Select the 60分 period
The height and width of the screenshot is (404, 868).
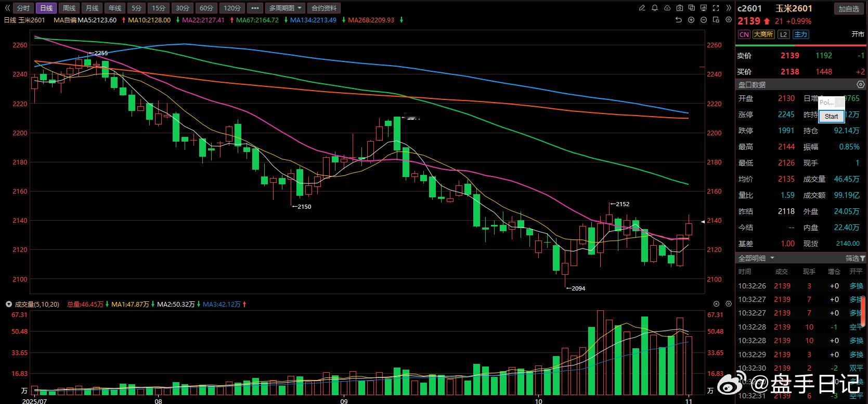click(206, 8)
